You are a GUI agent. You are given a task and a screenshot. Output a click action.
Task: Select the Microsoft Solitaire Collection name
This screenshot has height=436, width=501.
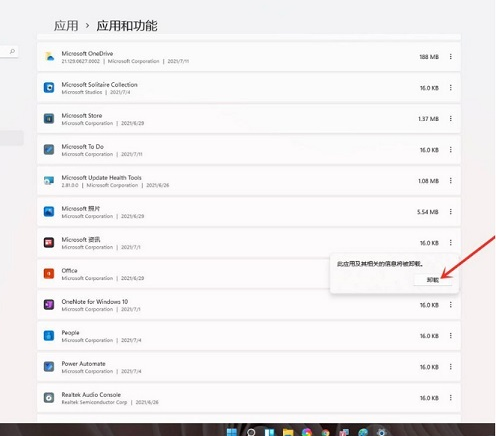(99, 85)
